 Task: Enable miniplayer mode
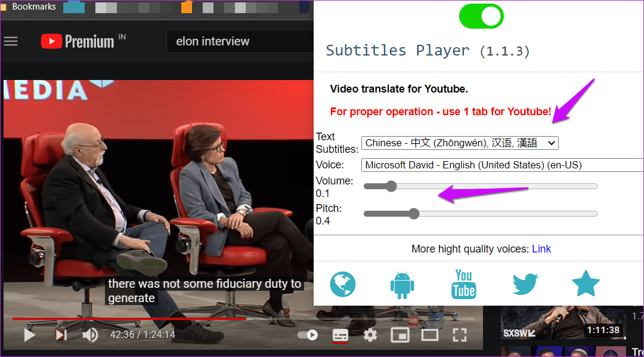point(400,335)
